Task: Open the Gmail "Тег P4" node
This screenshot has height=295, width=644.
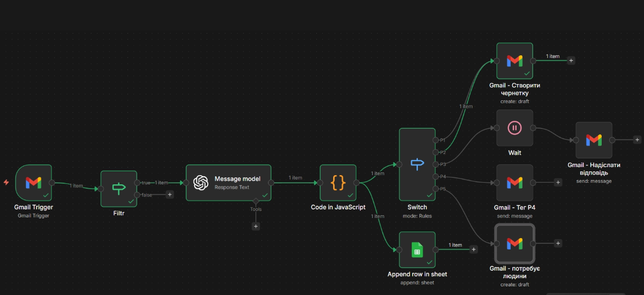Action: point(515,183)
